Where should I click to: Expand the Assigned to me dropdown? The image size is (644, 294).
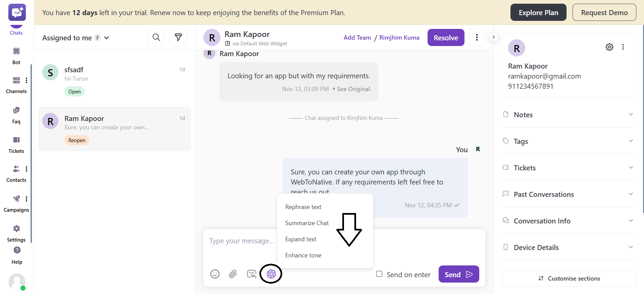coord(107,38)
